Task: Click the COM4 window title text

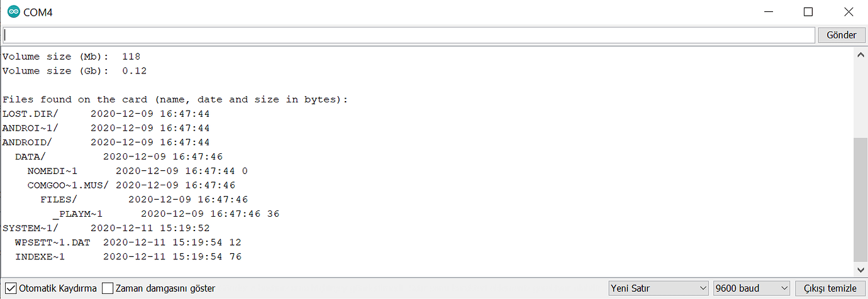Action: click(38, 13)
